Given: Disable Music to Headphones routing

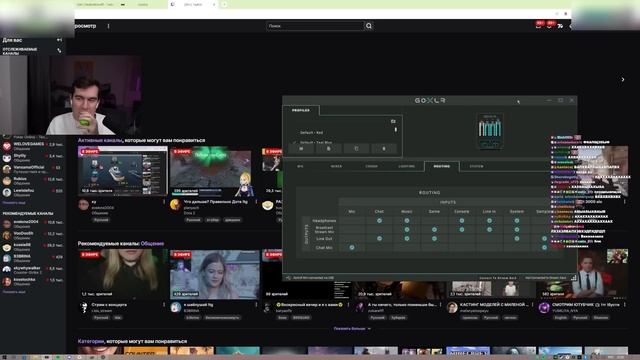Looking at the screenshot, I should [x=407, y=220].
